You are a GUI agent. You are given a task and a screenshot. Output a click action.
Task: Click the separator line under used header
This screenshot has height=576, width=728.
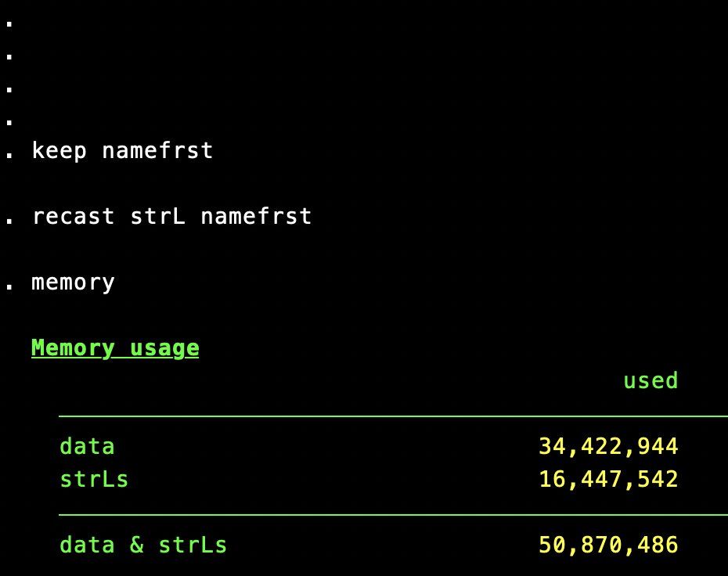(x=391, y=417)
